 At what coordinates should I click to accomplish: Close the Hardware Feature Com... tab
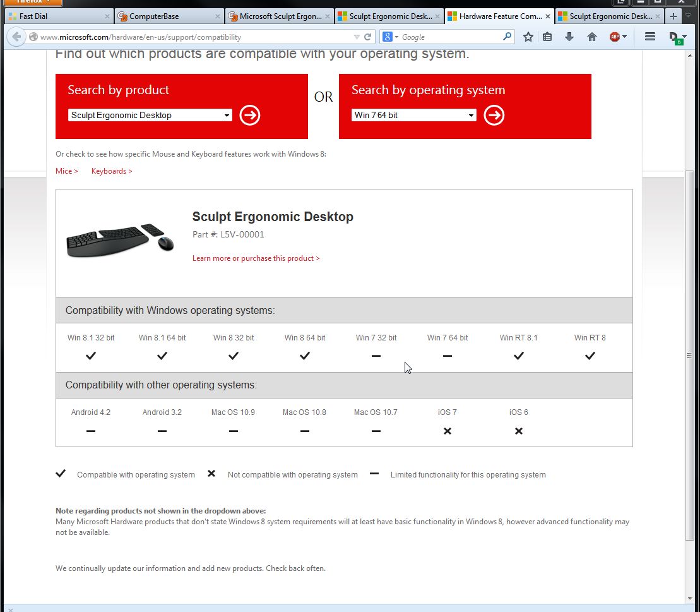pyautogui.click(x=548, y=16)
